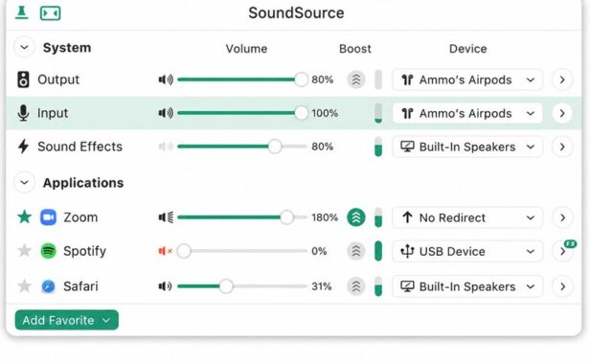Open Zoom No Redirect dropdown
The image size is (590, 364).
click(467, 217)
